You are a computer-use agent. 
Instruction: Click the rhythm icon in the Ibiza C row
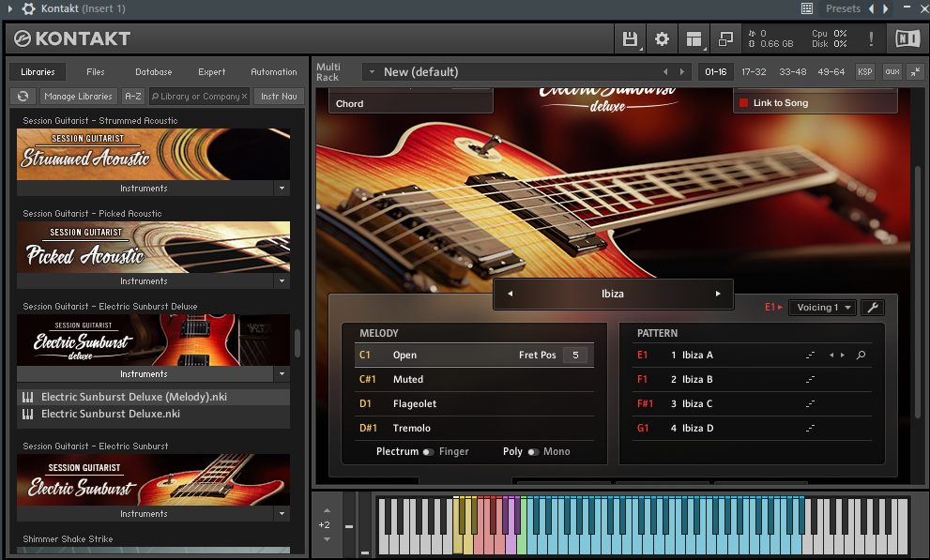click(x=810, y=403)
